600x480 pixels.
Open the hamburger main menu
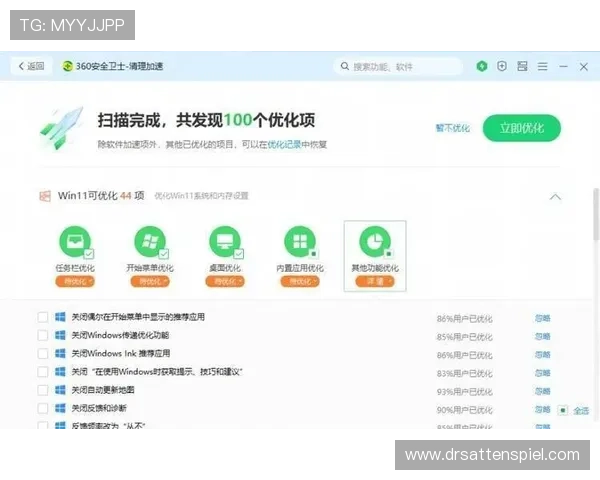(x=542, y=67)
